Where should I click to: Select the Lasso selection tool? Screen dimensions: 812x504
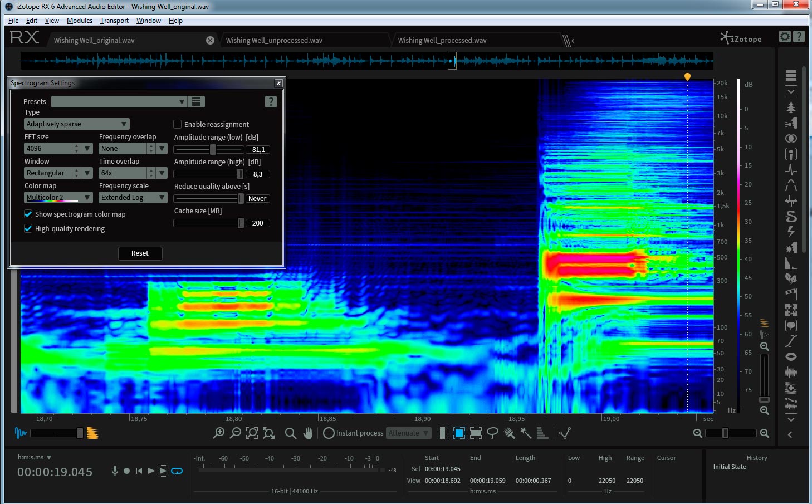(x=492, y=433)
